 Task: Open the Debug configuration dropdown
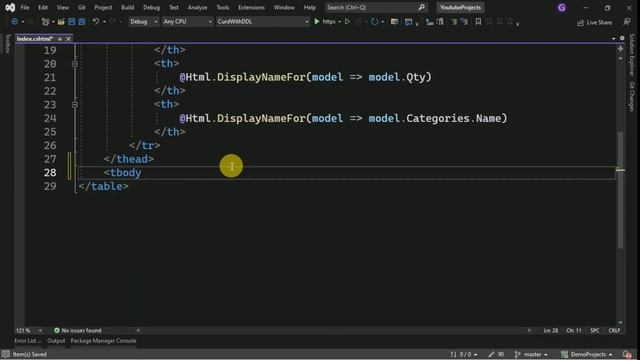[x=144, y=22]
